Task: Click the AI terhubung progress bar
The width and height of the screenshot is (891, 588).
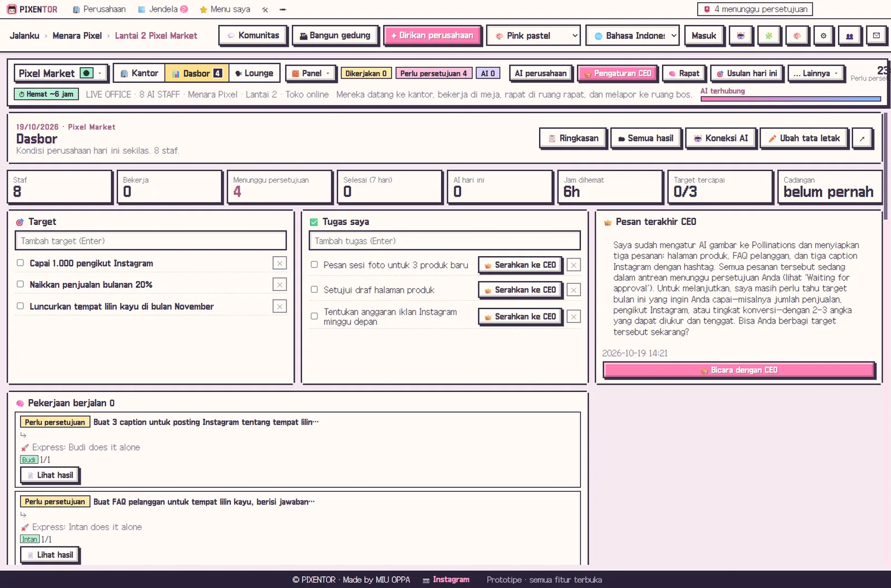Action: pos(791,99)
